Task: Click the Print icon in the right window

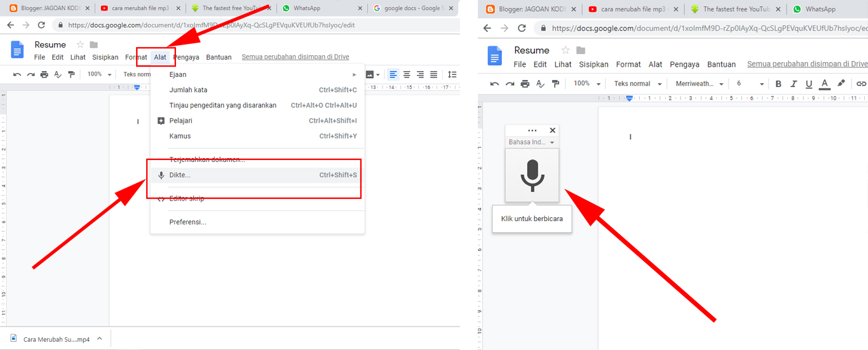Action: 525,83
